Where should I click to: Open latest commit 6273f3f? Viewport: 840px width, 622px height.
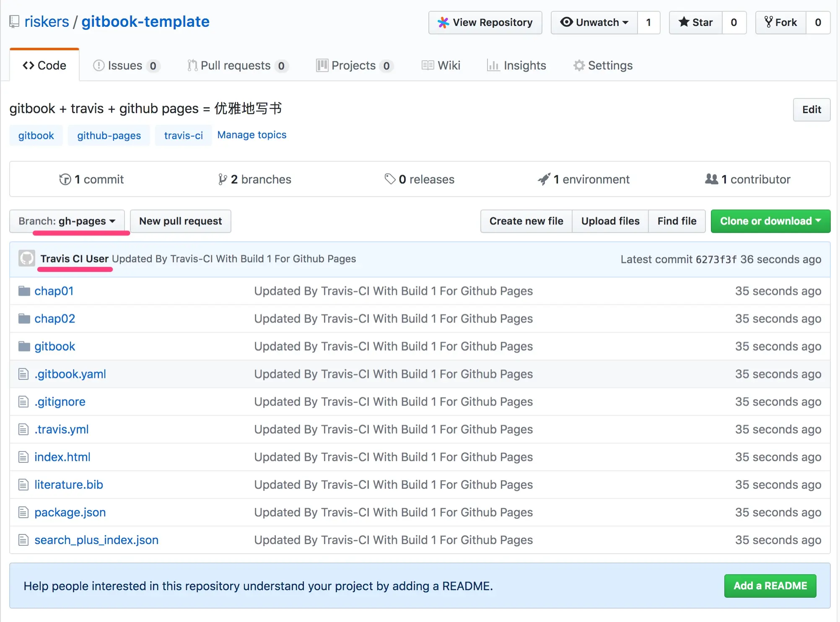(x=716, y=259)
